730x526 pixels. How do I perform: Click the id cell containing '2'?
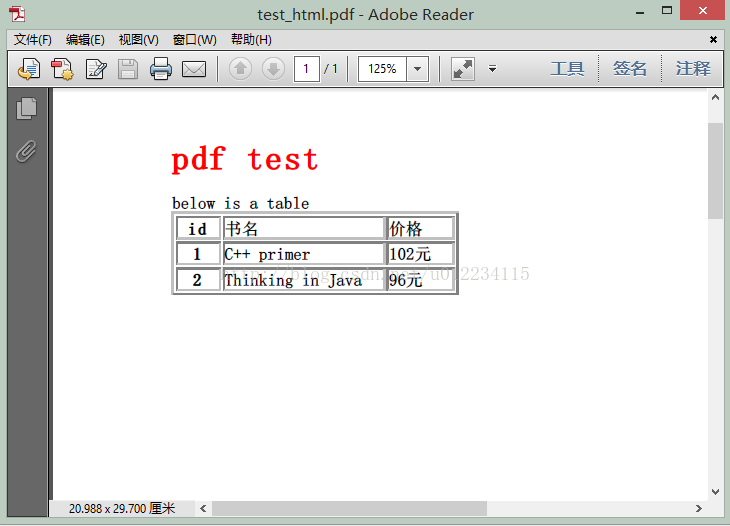point(197,280)
